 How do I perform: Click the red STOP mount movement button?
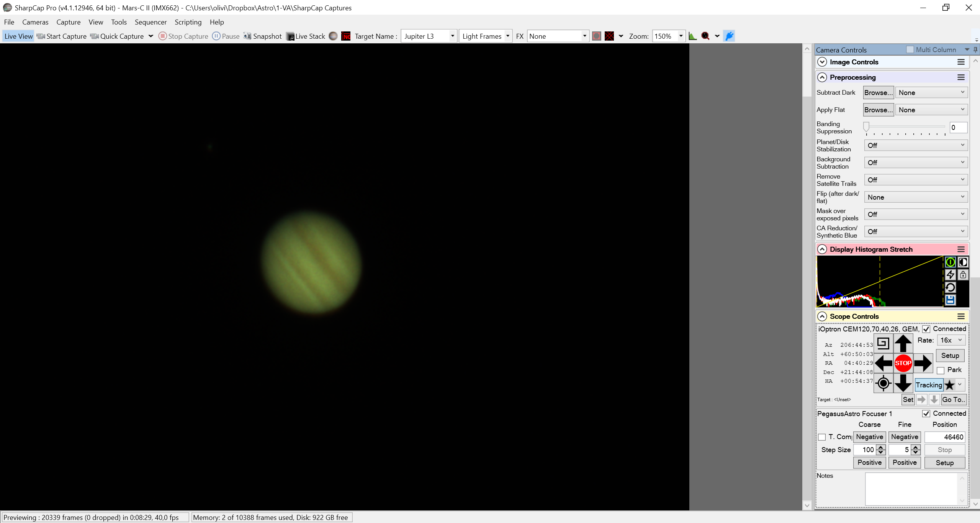[x=903, y=363]
